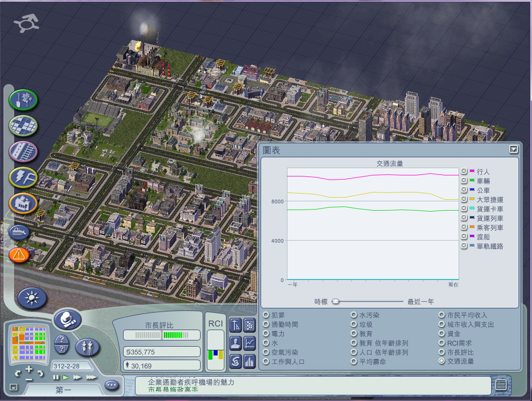Click the 時標 time scale slider handle
This screenshot has width=532, height=401.
tap(336, 301)
